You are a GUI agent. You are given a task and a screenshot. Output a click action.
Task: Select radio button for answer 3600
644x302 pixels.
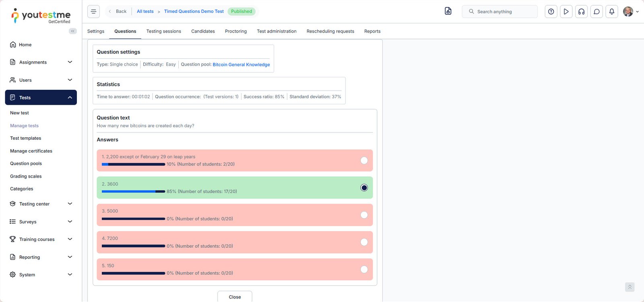364,188
